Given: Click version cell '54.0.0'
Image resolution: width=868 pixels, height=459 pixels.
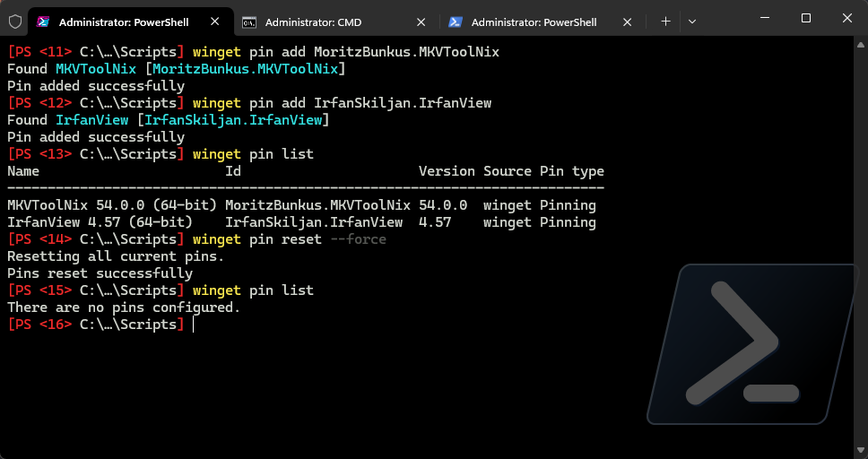Looking at the screenshot, I should coord(443,205).
